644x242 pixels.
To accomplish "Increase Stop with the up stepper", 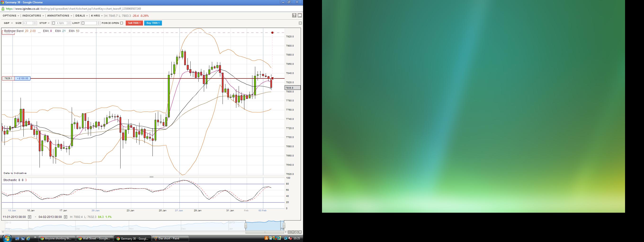I will (x=69, y=22).
